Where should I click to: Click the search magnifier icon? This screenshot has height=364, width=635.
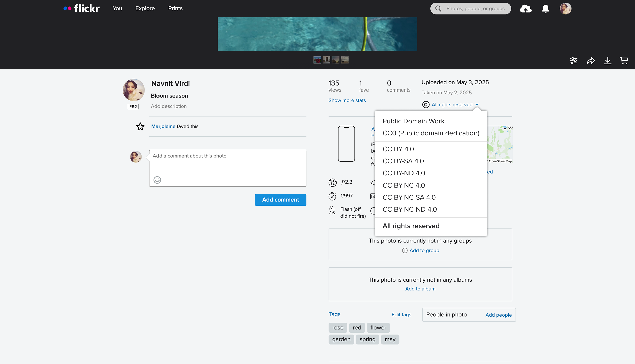pos(438,8)
